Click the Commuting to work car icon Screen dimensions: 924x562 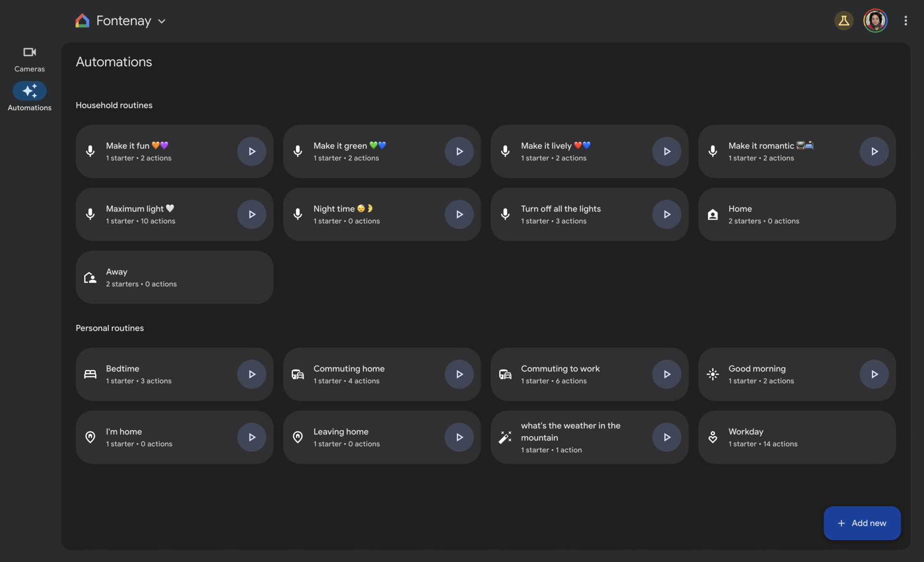(505, 374)
